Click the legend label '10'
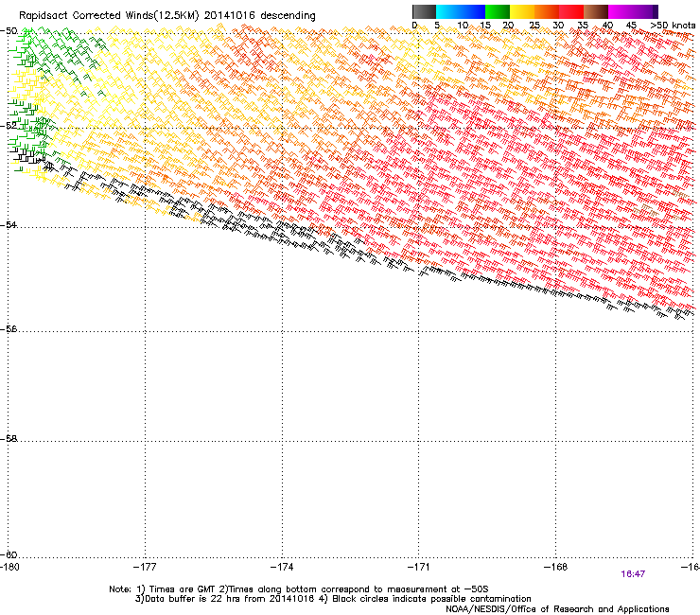 coord(463,26)
